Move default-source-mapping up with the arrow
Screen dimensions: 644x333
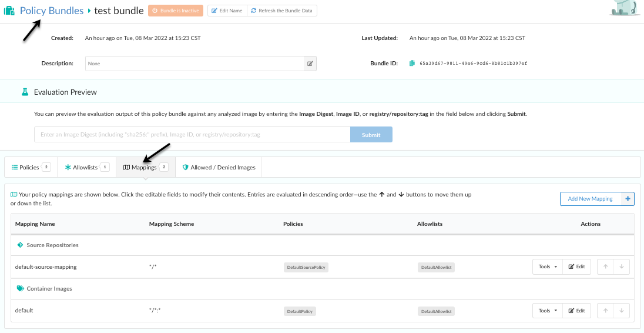(x=605, y=267)
